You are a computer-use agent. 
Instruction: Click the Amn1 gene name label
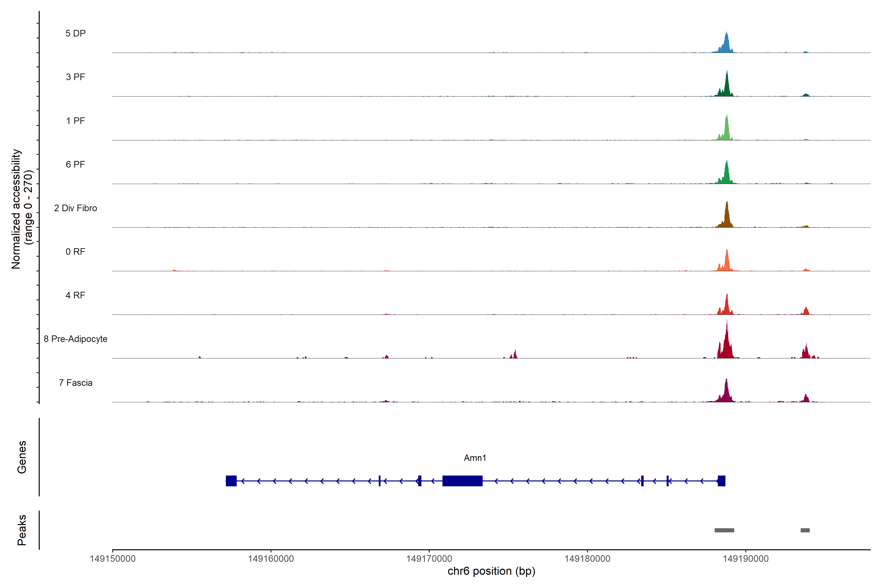[475, 458]
